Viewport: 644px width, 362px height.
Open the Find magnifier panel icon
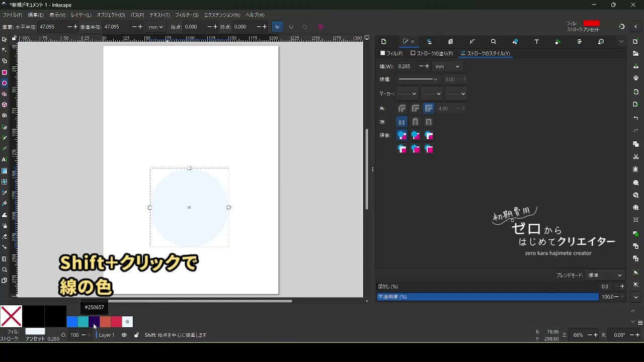[x=494, y=42]
